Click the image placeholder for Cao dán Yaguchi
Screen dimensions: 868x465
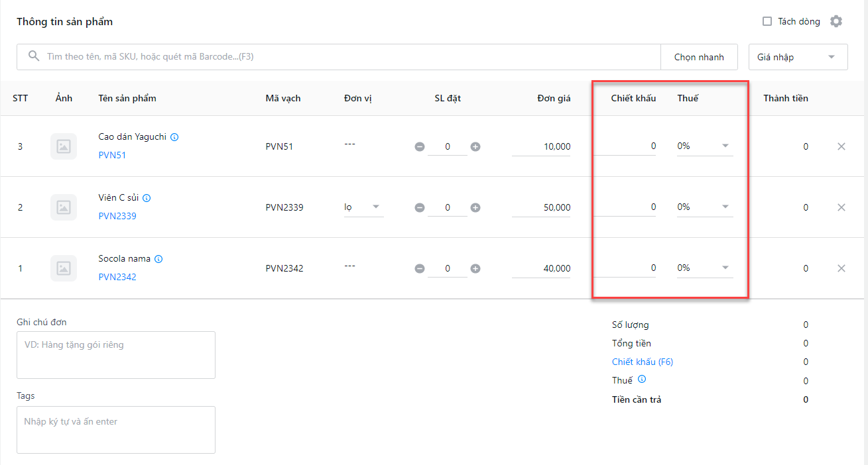[64, 146]
